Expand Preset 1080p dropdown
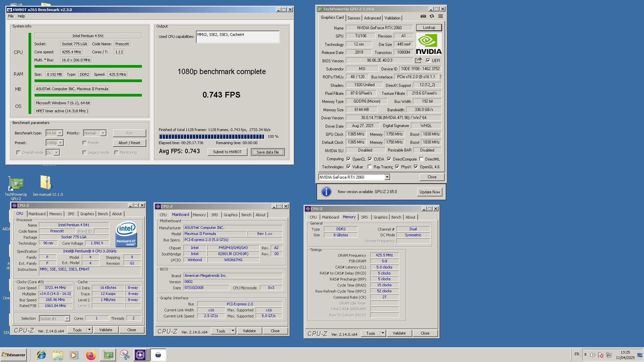The image size is (644, 362). point(60,143)
